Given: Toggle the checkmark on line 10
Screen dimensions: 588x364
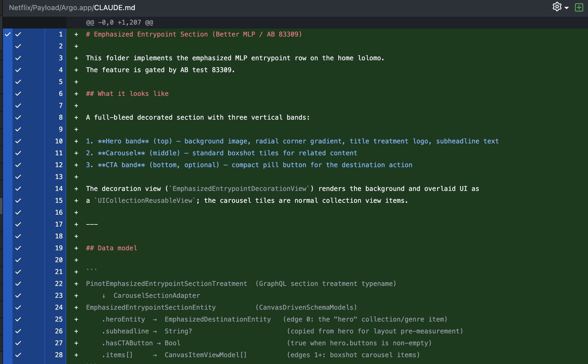Looking at the screenshot, I should [x=18, y=141].
